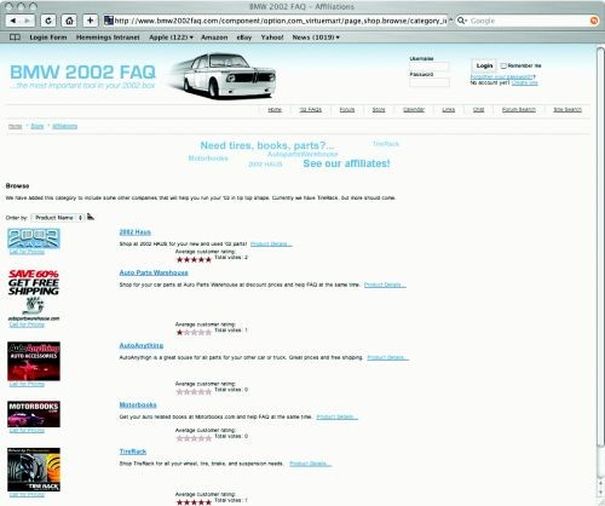Image resolution: width=605 pixels, height=506 pixels.
Task: Click the one-star rating for Auto Parts Warehouse
Action: coord(194,333)
